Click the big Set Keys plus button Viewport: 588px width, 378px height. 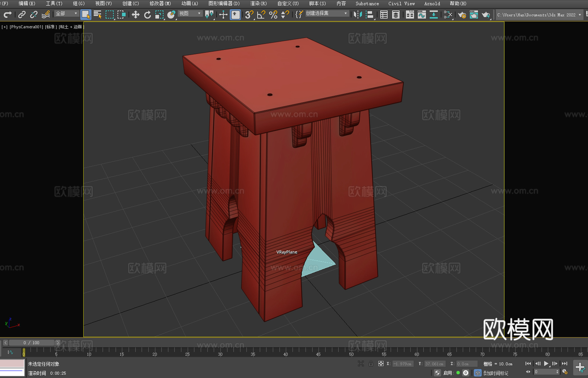pos(580,368)
